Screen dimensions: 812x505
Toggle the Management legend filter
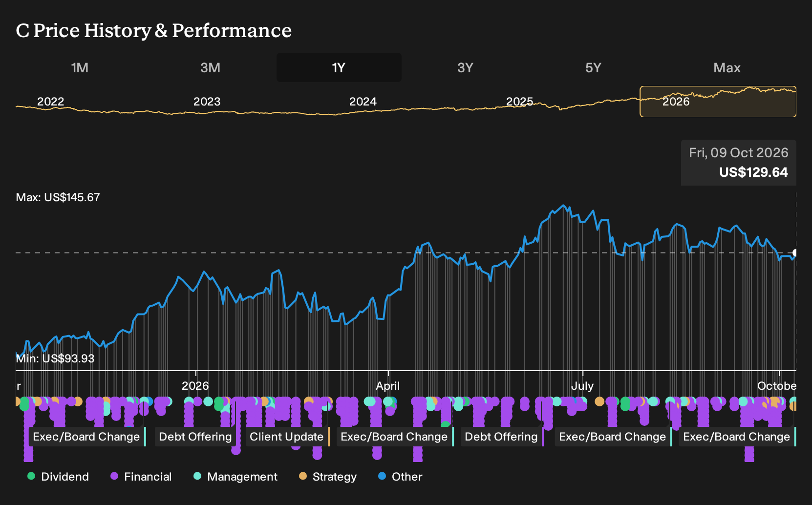(235, 477)
